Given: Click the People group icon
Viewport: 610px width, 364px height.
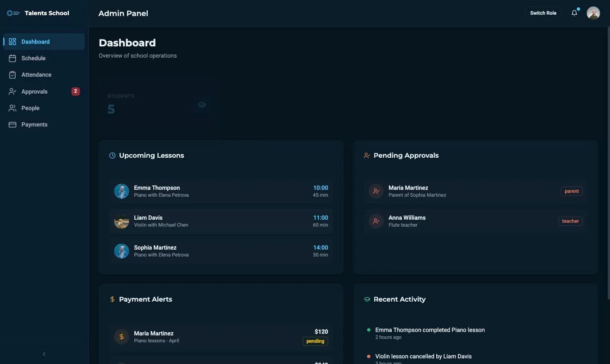Looking at the screenshot, I should click(x=13, y=108).
